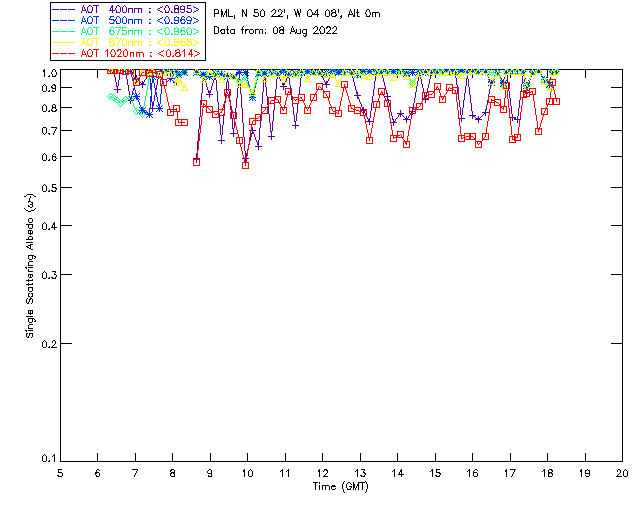Click the green diamond marker near 6.3 GMT
The image size is (640, 512).
pyautogui.click(x=111, y=97)
